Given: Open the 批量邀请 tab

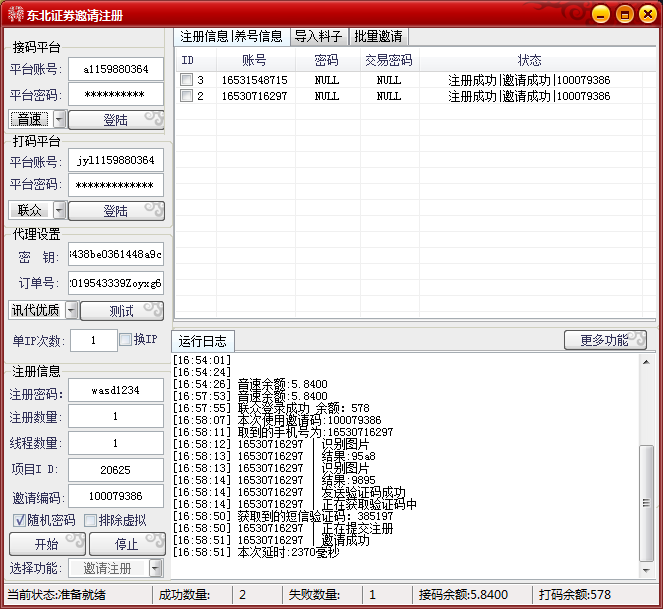Looking at the screenshot, I should (378, 36).
